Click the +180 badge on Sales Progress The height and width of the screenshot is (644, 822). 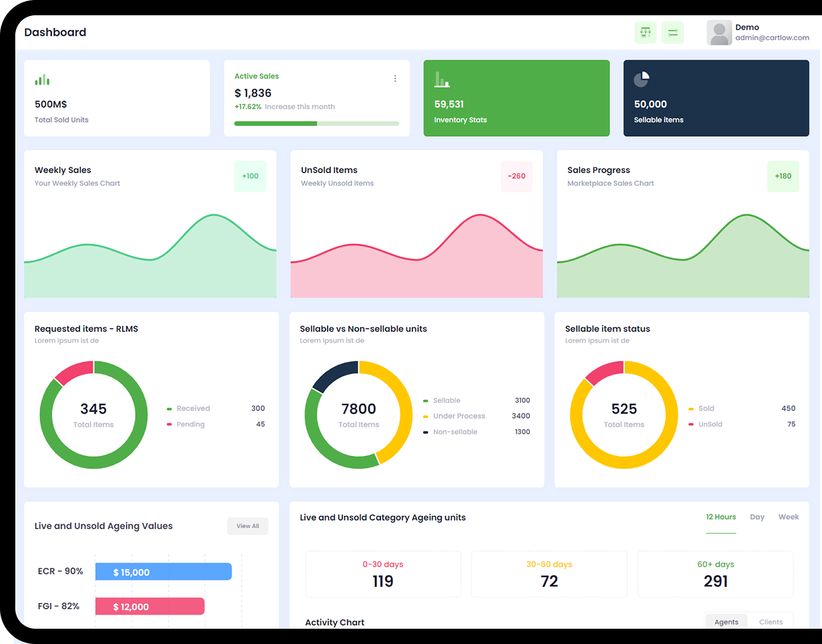[x=783, y=176]
